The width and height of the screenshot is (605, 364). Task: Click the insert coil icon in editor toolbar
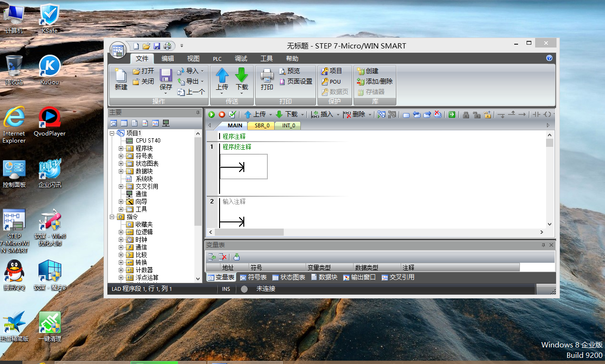click(547, 115)
